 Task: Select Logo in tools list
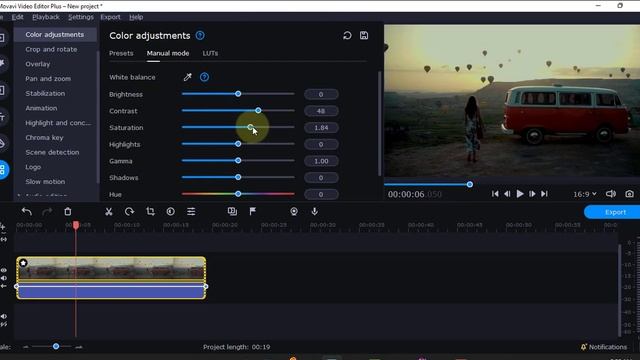click(33, 167)
